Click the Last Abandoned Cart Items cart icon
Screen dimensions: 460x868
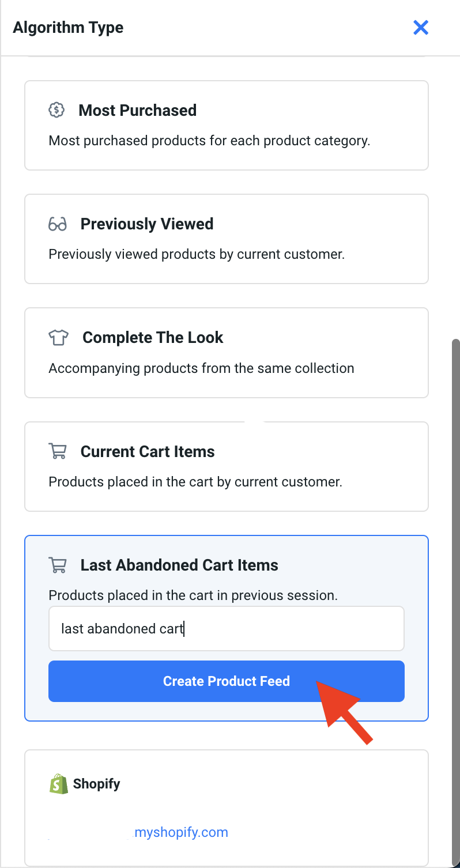coord(58,565)
